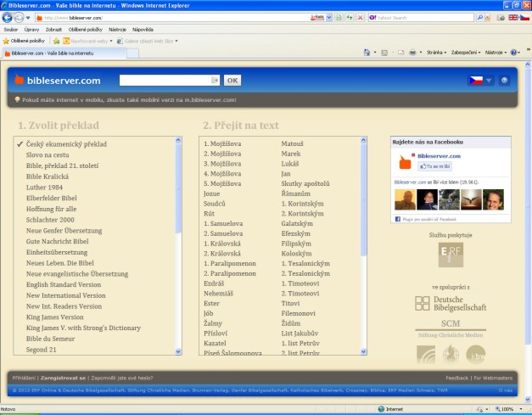
Task: Click the Oblíbené položky favorites star button
Action: coord(24,41)
